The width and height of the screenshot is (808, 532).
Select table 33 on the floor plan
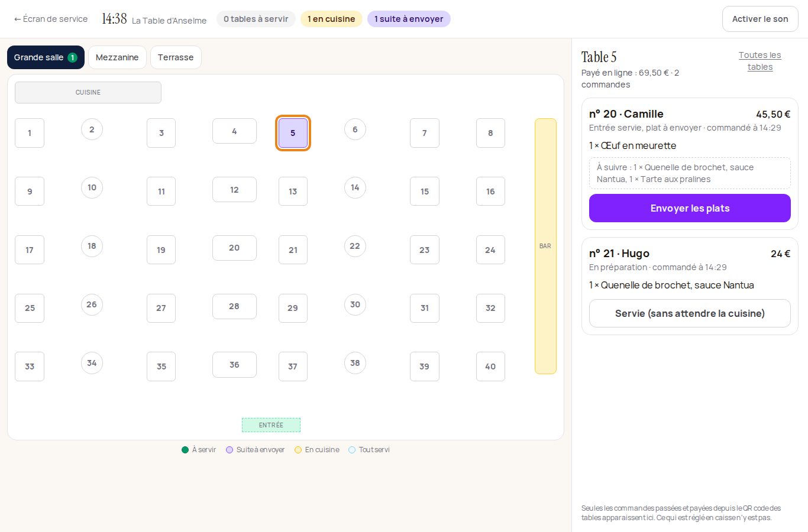tap(30, 366)
